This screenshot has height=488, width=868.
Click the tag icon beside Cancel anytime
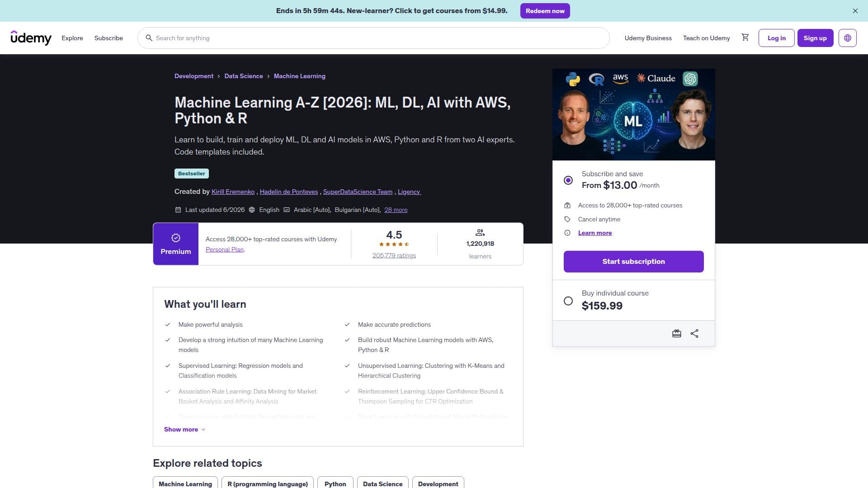(x=567, y=219)
